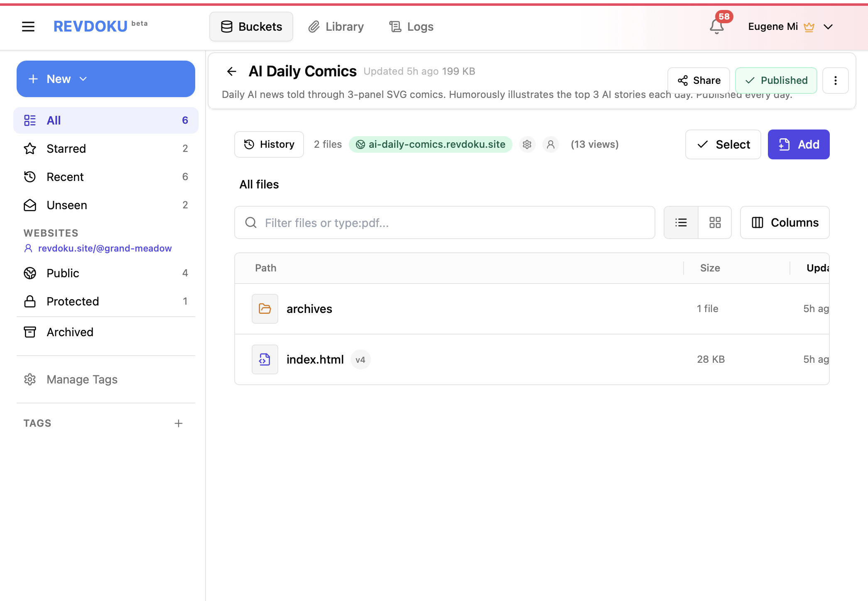Screen dimensions: 868x601
Task: Show Starred buckets
Action: coord(106,149)
